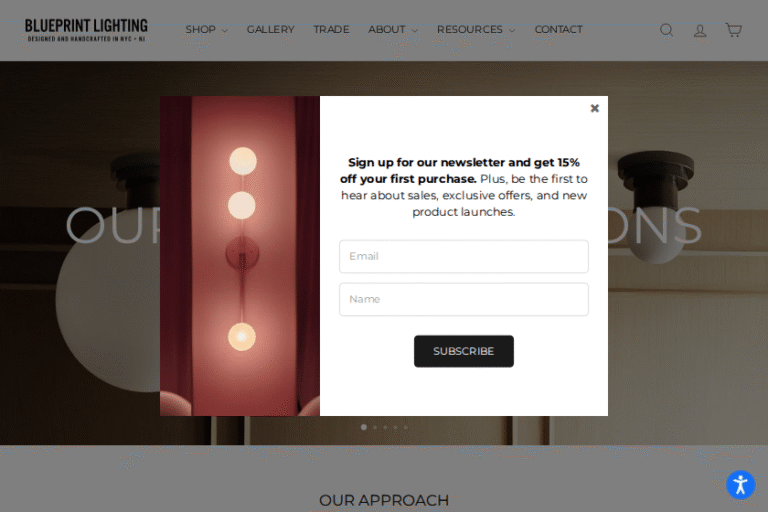Select the third carousel slide dot

tap(385, 427)
